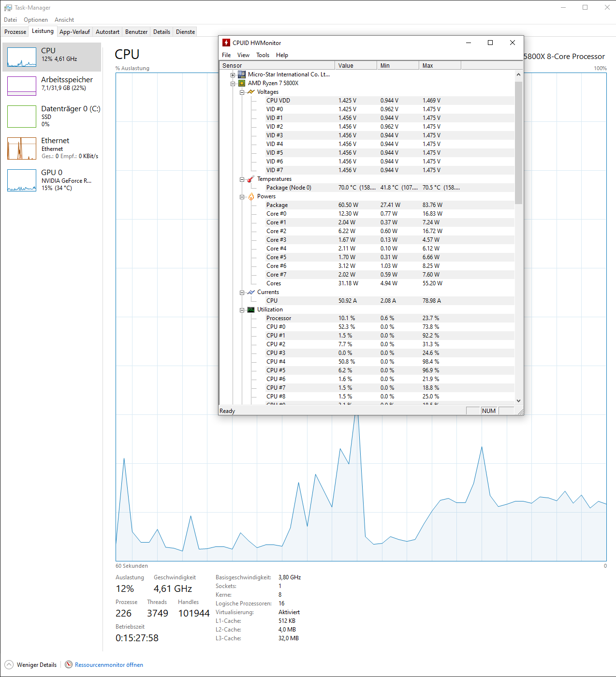The image size is (616, 677).
Task: Collapse the Temperatures tree branch
Action: tap(242, 179)
